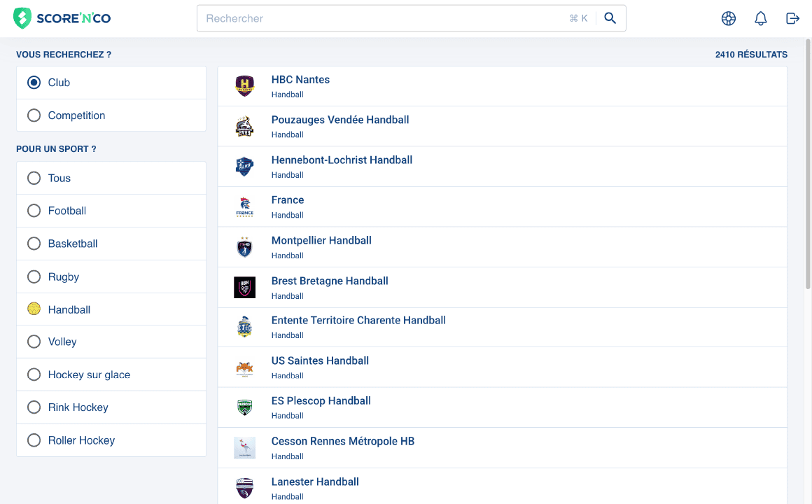Select the Volley sport option
The image size is (812, 504).
(34, 342)
